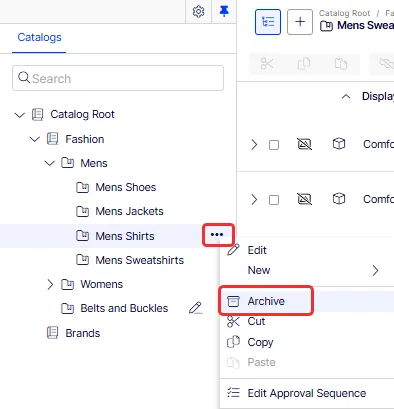Choose Edit from the context menu

(x=257, y=250)
